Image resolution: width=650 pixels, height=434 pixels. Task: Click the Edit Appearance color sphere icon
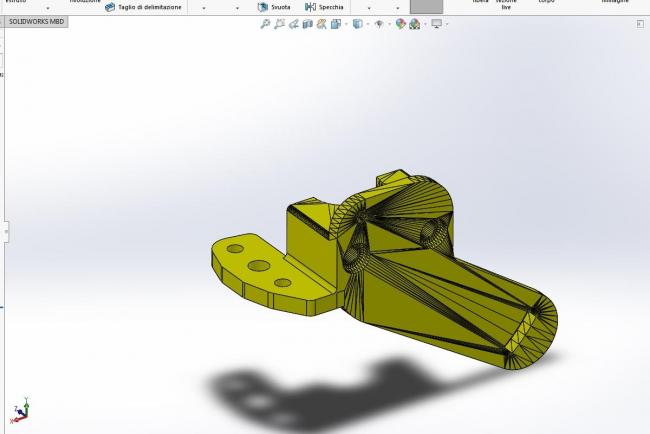pyautogui.click(x=401, y=24)
